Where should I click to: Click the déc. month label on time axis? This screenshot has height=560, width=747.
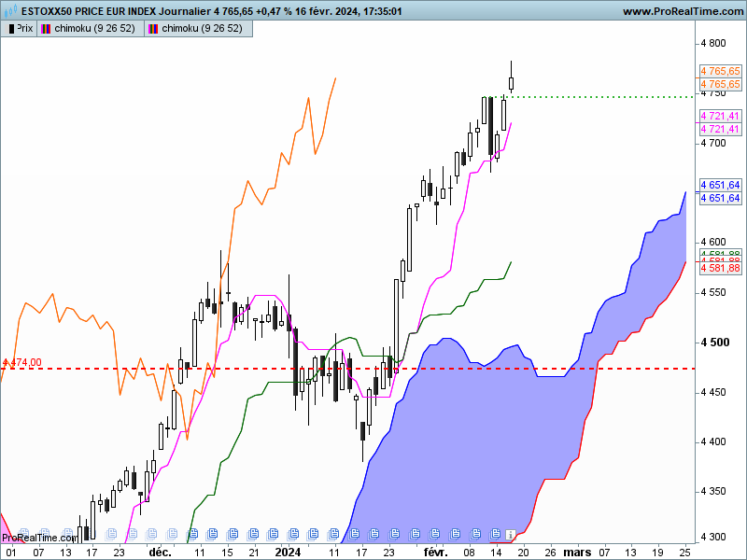(160, 553)
